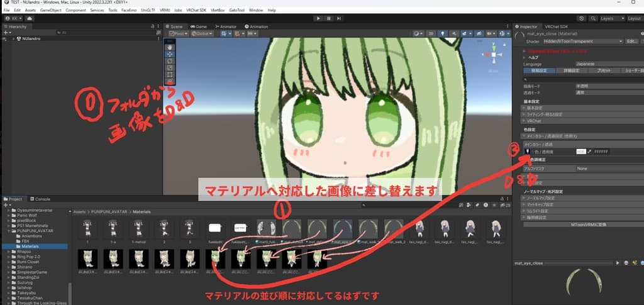Open undo history icon

point(582,18)
